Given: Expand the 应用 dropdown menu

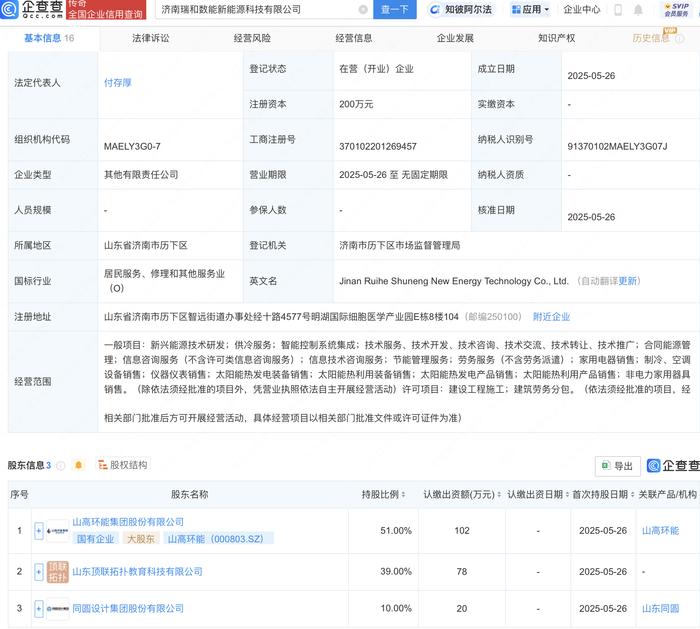Looking at the screenshot, I should point(530,9).
